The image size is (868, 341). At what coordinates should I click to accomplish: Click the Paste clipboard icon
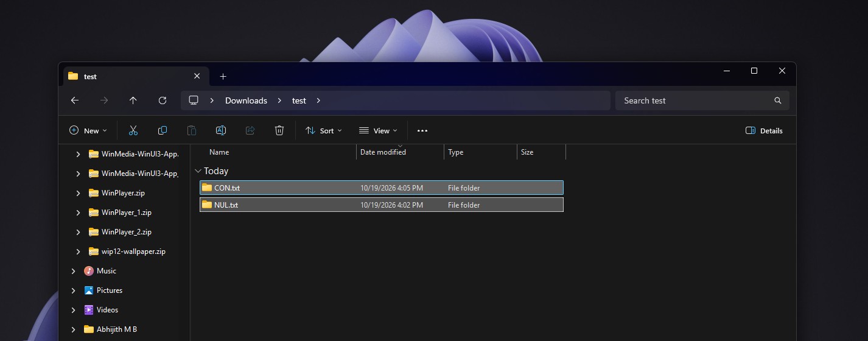[x=192, y=130]
